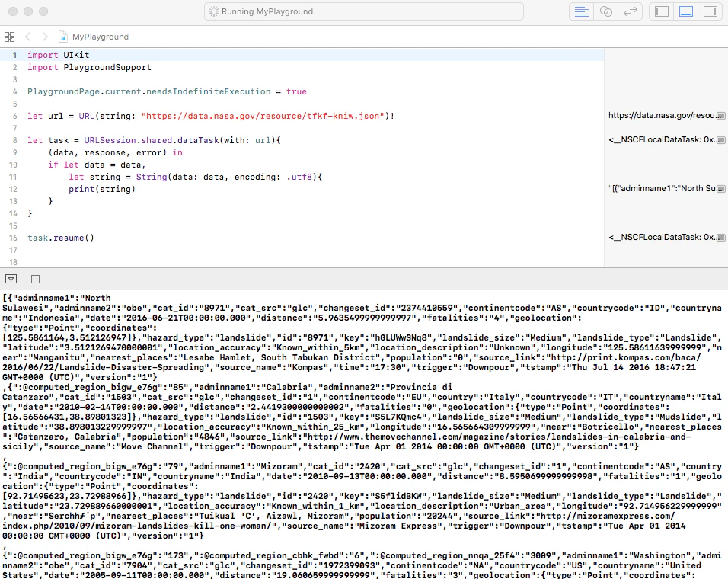Click the 'import UIKit' line

(x=58, y=55)
